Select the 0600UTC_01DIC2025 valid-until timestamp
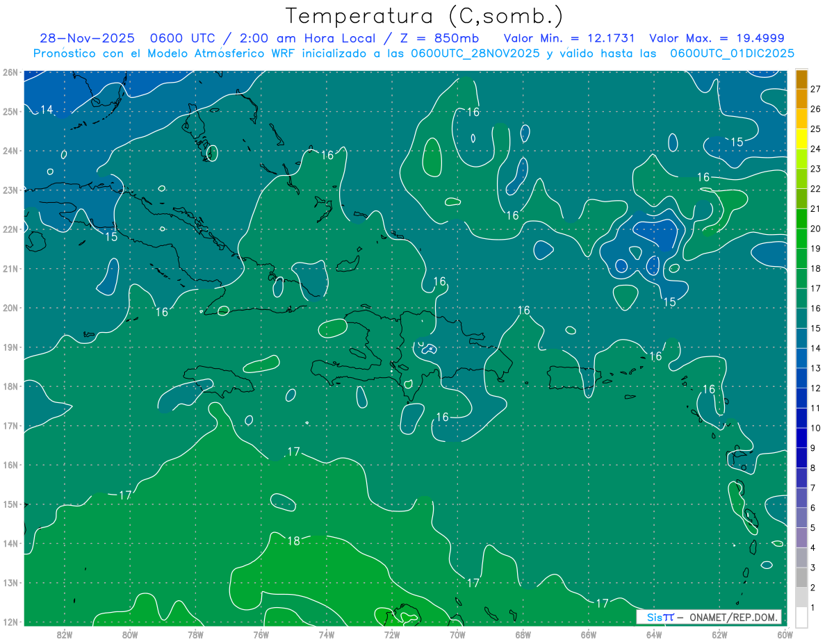This screenshot has width=834, height=644. coord(733,53)
